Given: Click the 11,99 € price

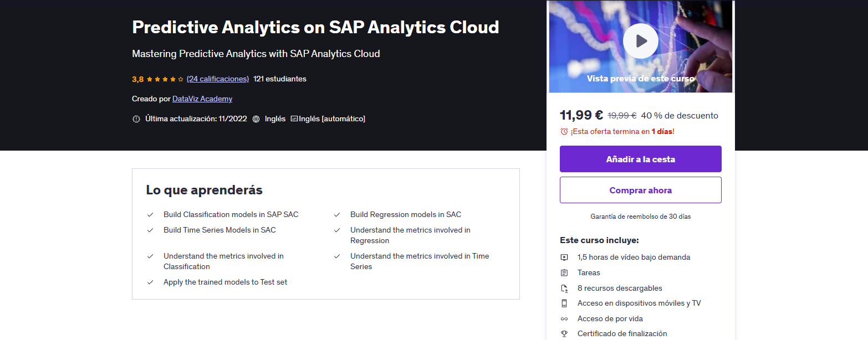Looking at the screenshot, I should (x=581, y=115).
